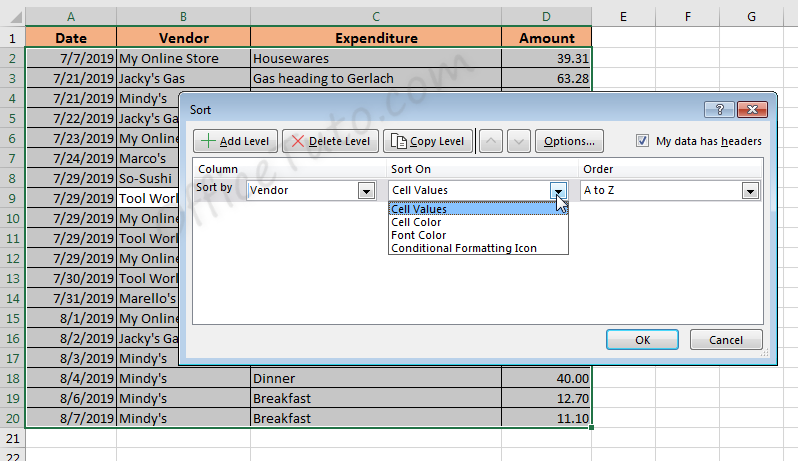The image size is (798, 461).
Task: Select cell with amount 40.00
Action: coord(546,379)
